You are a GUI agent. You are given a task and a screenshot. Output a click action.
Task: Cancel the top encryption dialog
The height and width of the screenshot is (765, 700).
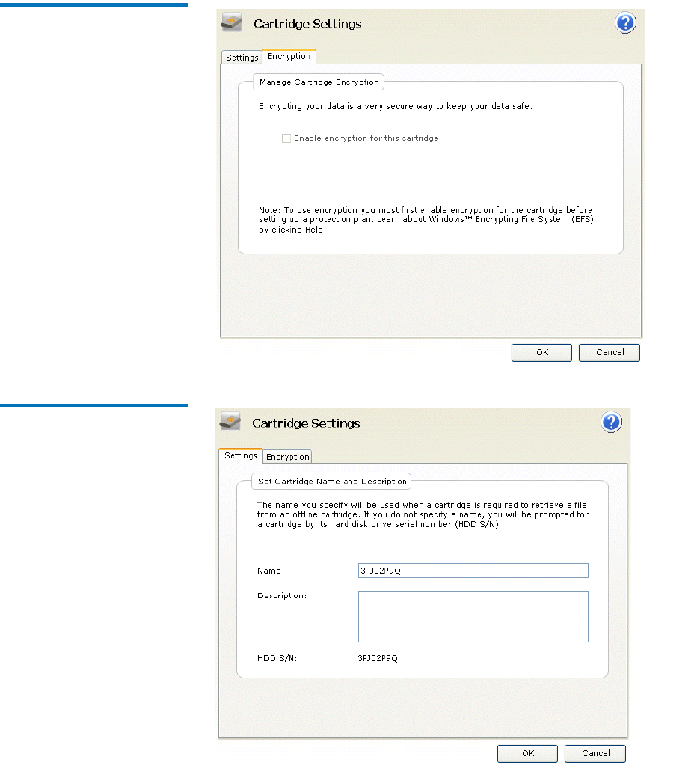click(x=610, y=353)
